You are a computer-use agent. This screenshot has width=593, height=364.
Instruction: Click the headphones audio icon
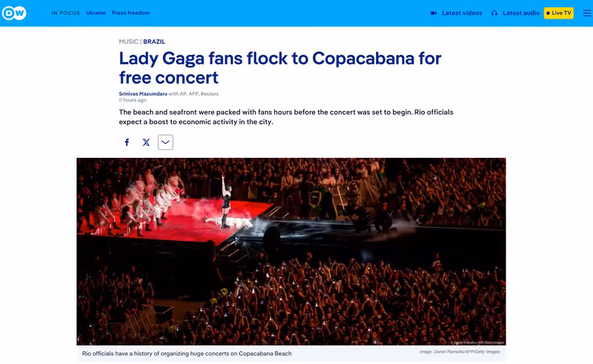click(x=494, y=13)
